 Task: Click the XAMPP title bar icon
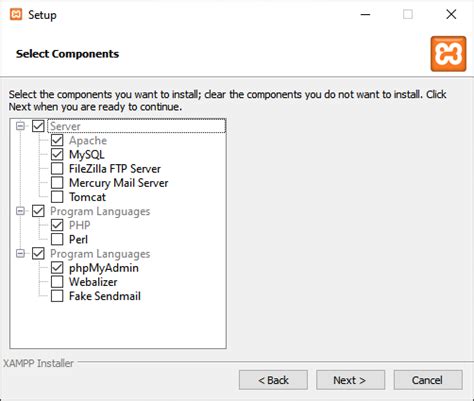(x=16, y=15)
